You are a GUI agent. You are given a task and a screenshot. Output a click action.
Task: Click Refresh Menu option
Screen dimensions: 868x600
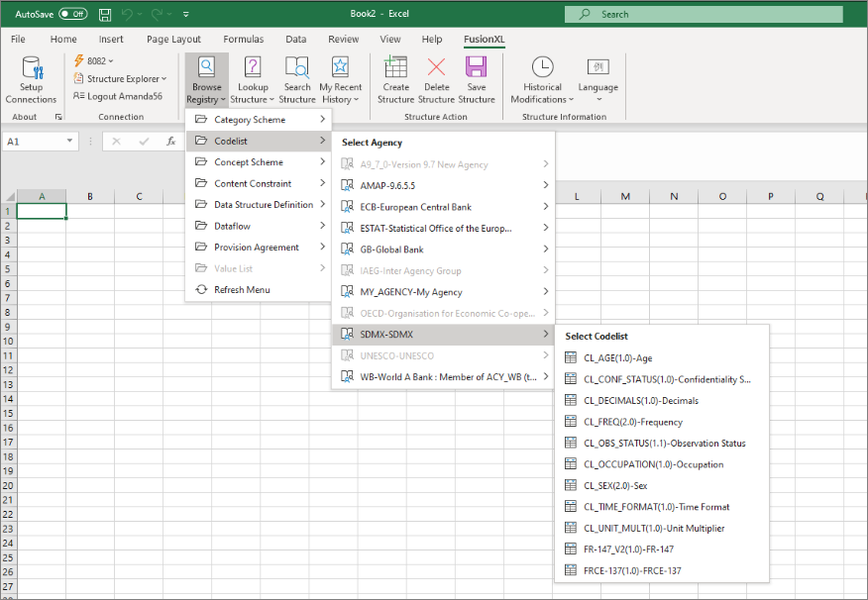click(x=242, y=290)
